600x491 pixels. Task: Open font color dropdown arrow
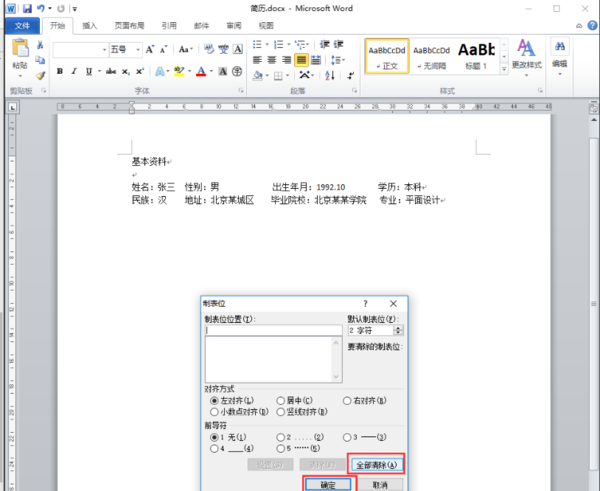pos(211,71)
